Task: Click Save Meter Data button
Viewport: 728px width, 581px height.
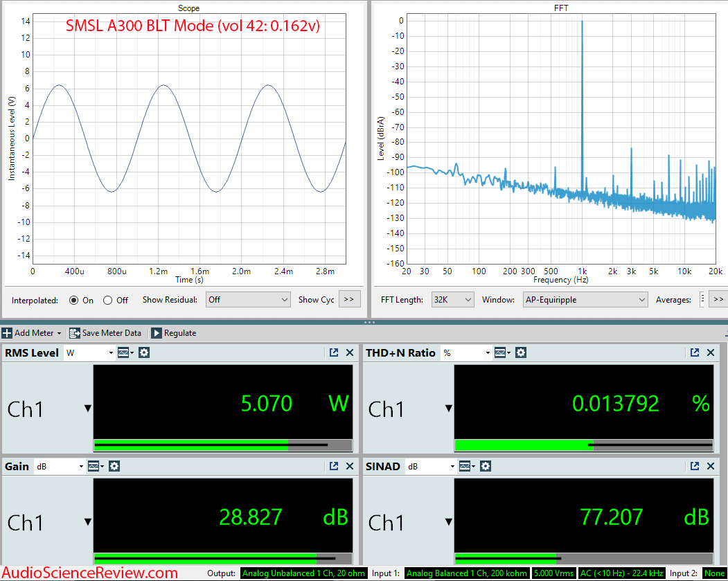Action: 105,333
